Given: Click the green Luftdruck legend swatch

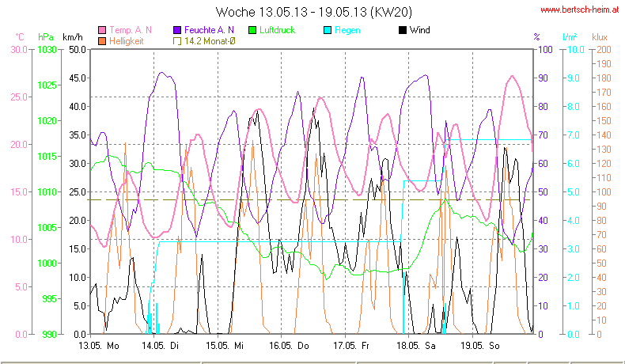Looking at the screenshot, I should coord(252,30).
